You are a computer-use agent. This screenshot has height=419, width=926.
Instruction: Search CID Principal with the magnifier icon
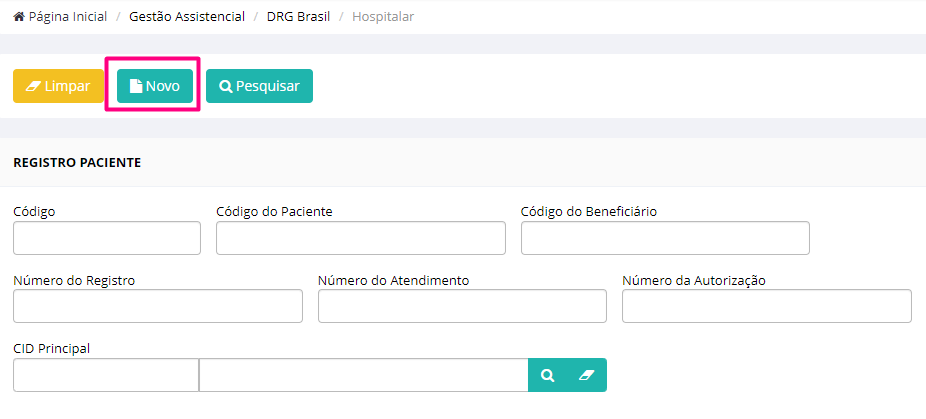(547, 375)
